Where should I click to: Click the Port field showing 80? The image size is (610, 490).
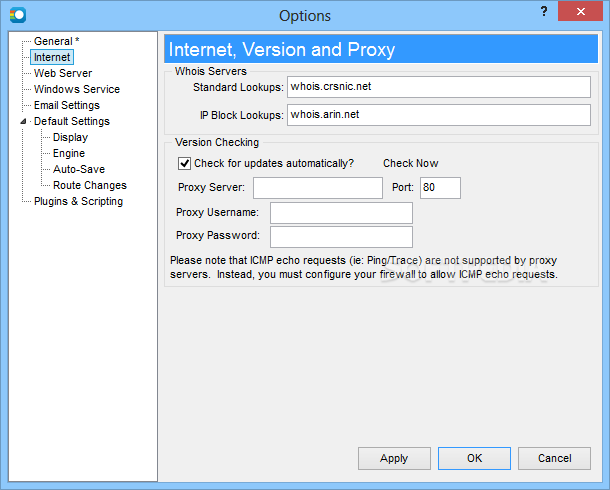(440, 188)
